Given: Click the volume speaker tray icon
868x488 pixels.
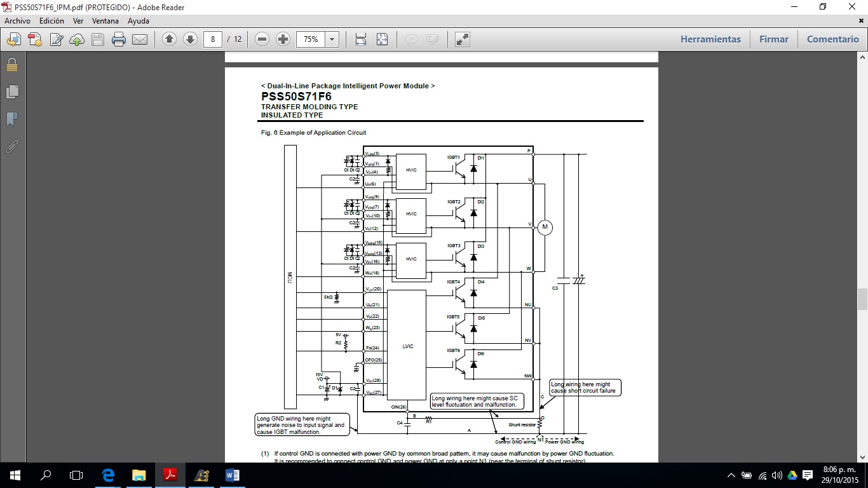Looking at the screenshot, I should tap(777, 475).
